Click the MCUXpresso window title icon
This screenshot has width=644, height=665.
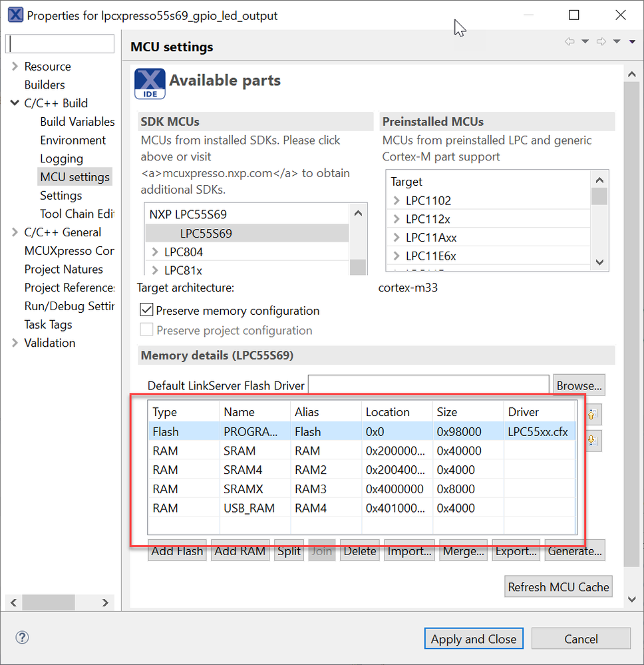click(x=16, y=15)
